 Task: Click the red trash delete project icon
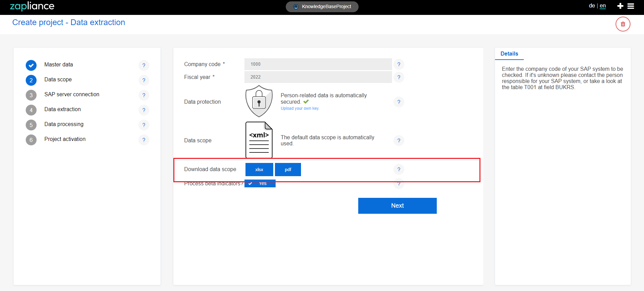623,24
